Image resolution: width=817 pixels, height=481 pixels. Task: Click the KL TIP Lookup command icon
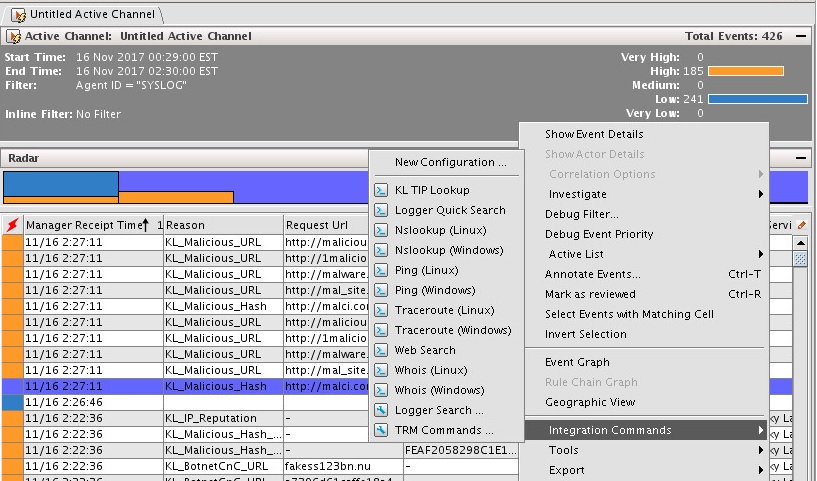coord(381,190)
